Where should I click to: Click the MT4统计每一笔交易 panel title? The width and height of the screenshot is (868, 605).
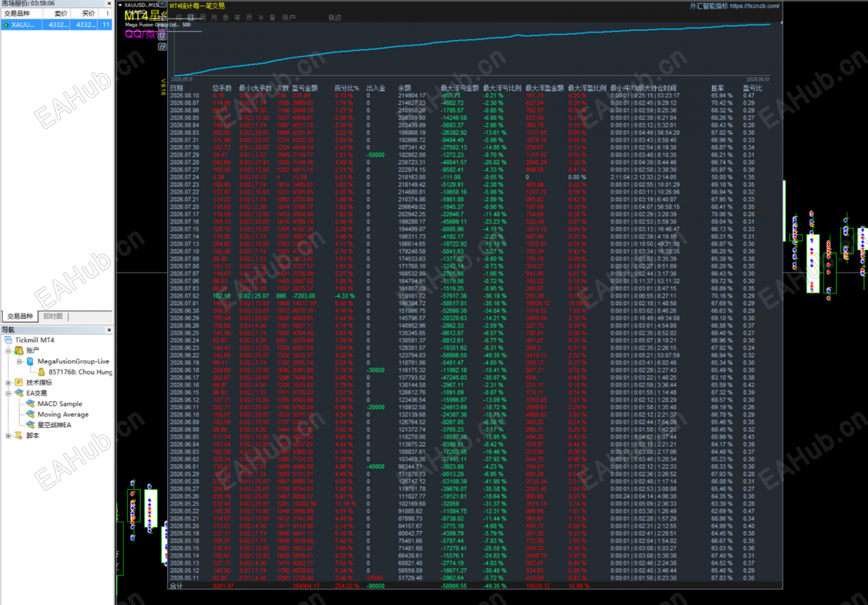point(196,6)
